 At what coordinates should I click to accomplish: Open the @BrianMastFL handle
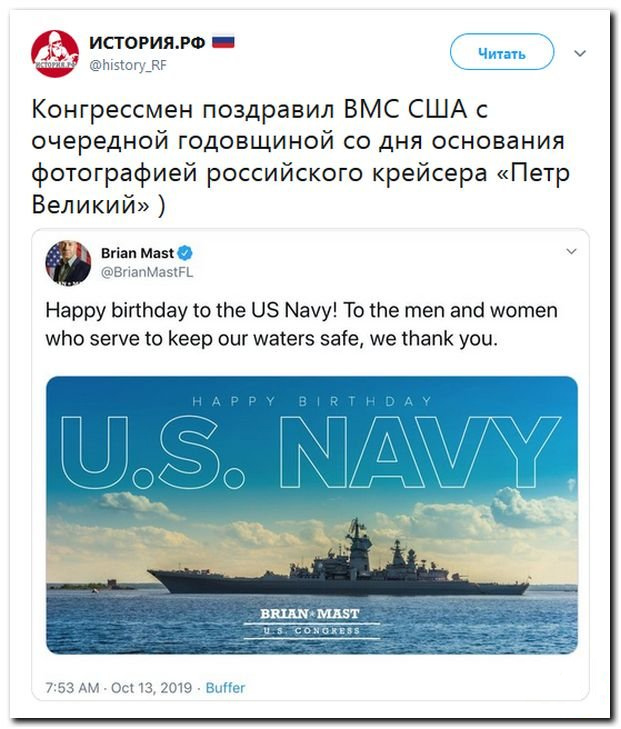(147, 272)
